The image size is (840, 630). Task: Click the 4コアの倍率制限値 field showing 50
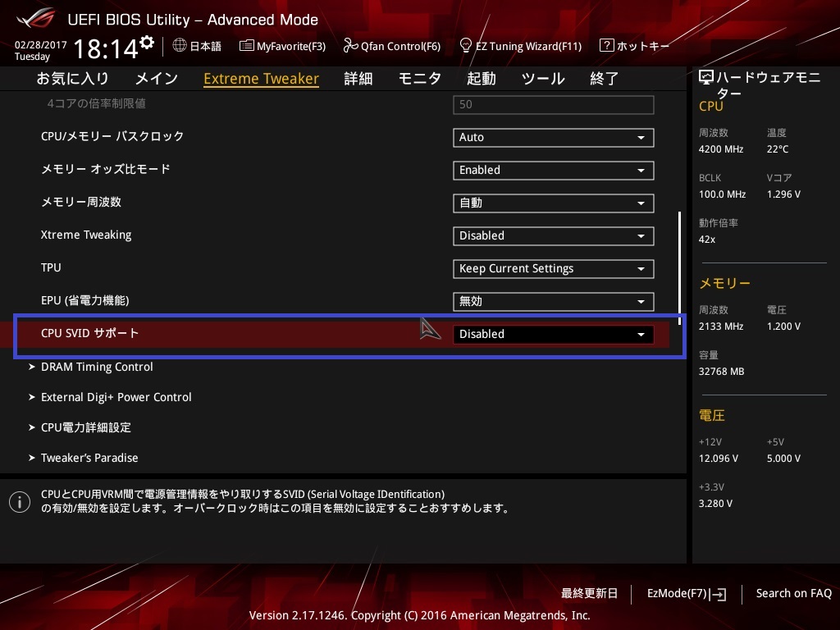point(554,104)
